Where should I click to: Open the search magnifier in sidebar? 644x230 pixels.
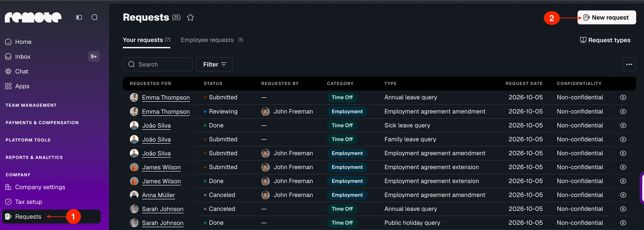(94, 17)
